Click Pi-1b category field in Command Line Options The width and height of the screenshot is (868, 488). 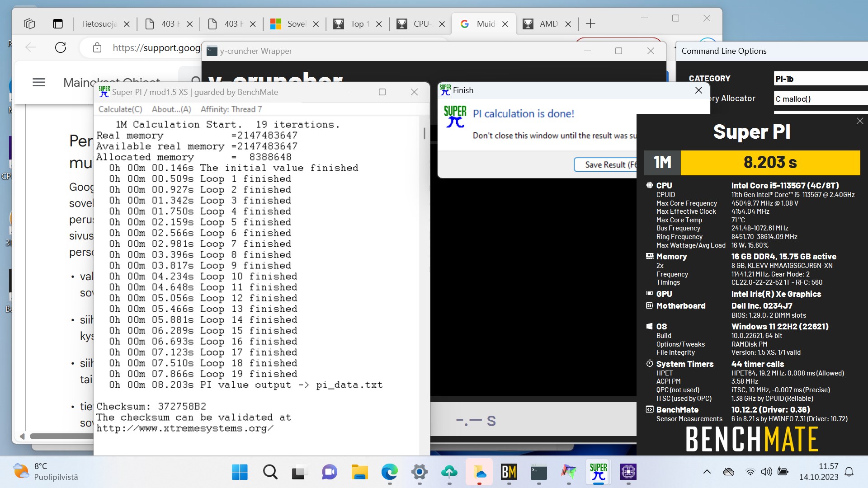pos(821,79)
